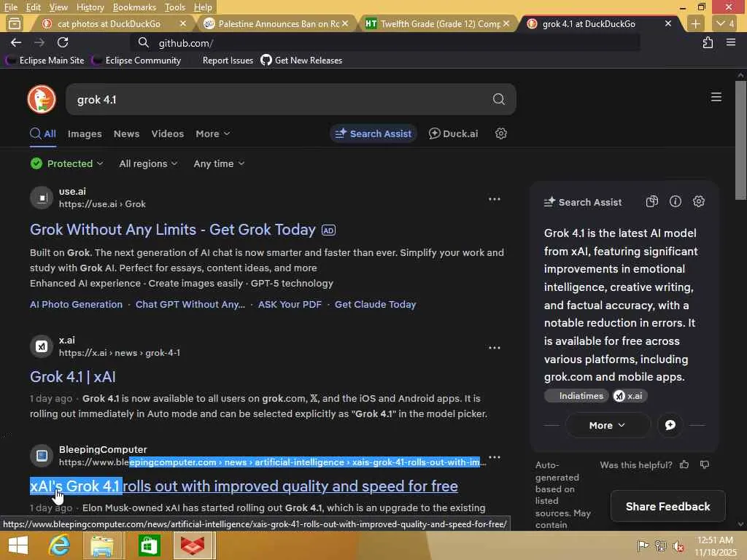747x560 pixels.
Task: Open the Indiatimes source chip
Action: (576, 396)
